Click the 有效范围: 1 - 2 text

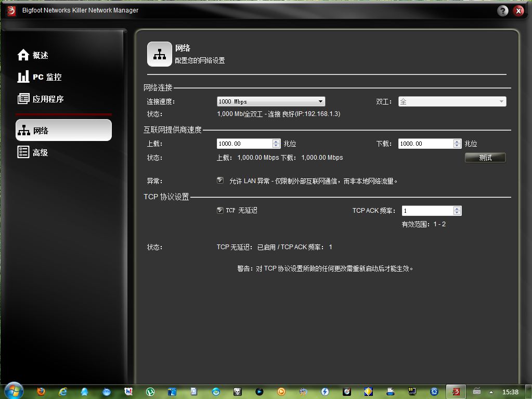pyautogui.click(x=424, y=224)
